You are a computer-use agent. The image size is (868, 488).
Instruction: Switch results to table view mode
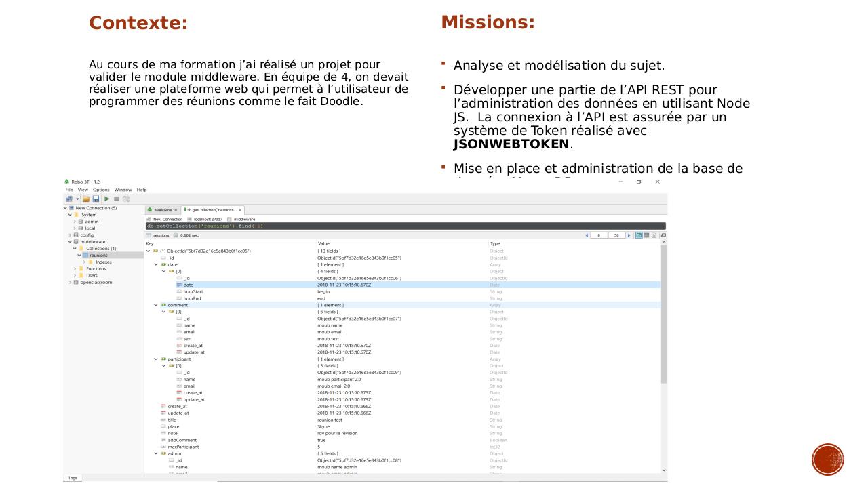646,235
